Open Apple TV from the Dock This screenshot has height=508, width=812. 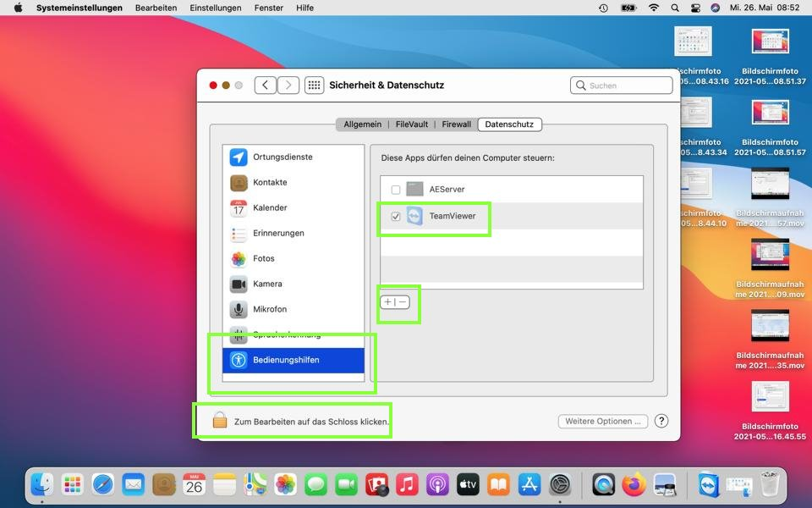click(x=468, y=485)
